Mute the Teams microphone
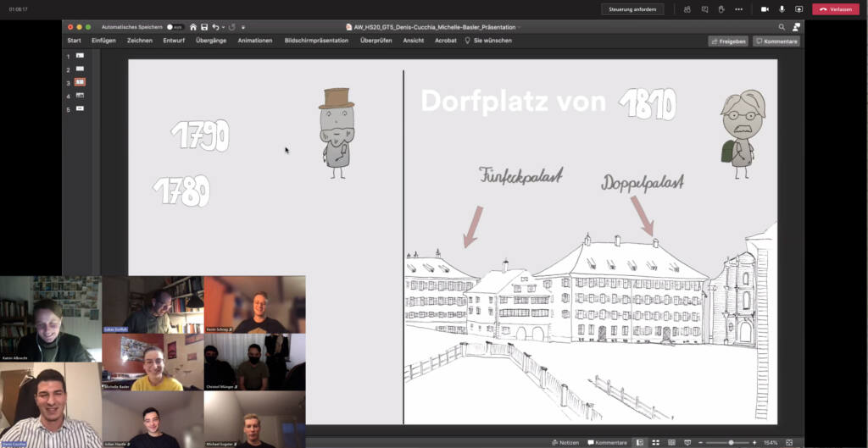The width and height of the screenshot is (868, 448). (x=782, y=9)
